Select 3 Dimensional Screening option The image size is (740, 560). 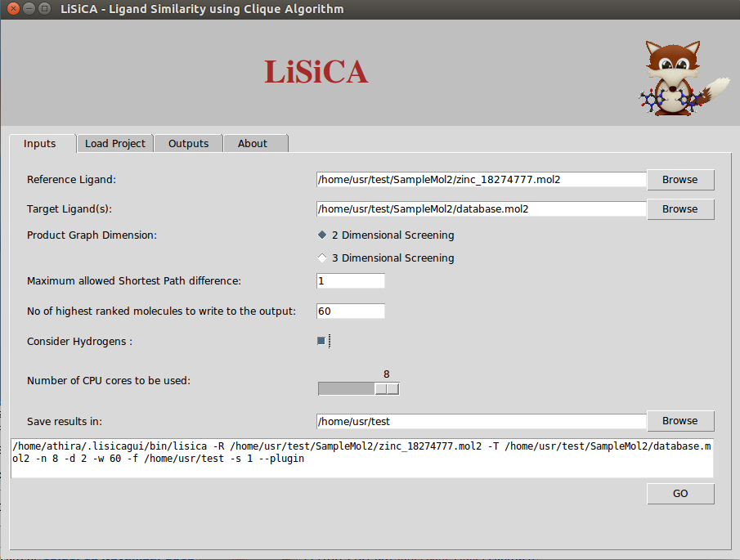tap(321, 258)
